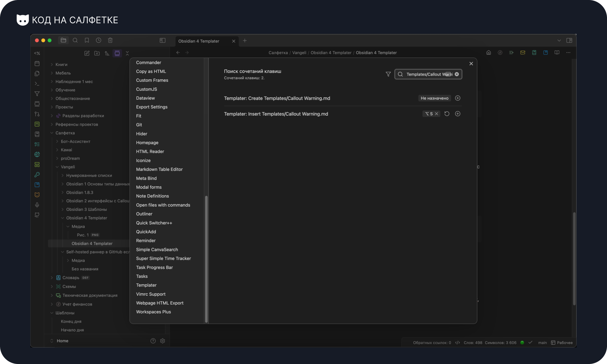Image resolution: width=607 pixels, height=364 pixels.
Task: Open tab list dropdown chevron
Action: (x=559, y=40)
